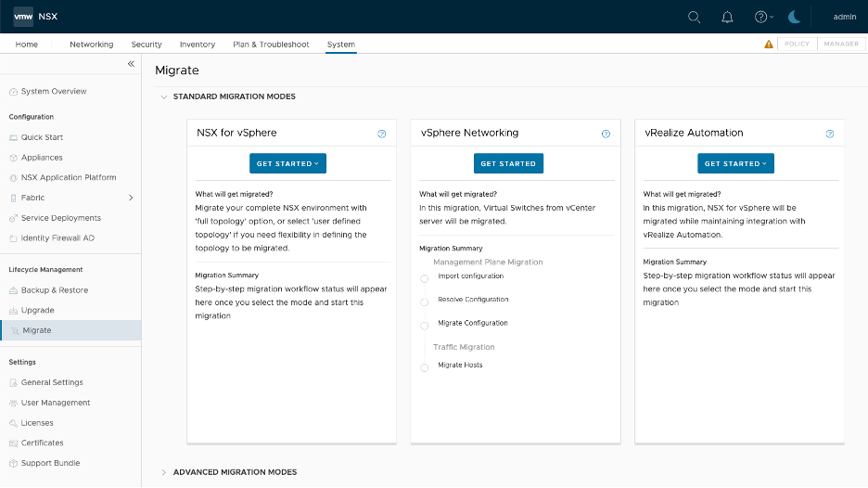Viewport: 868px width, 488px height.
Task: Open the notifications bell icon
Action: (727, 17)
